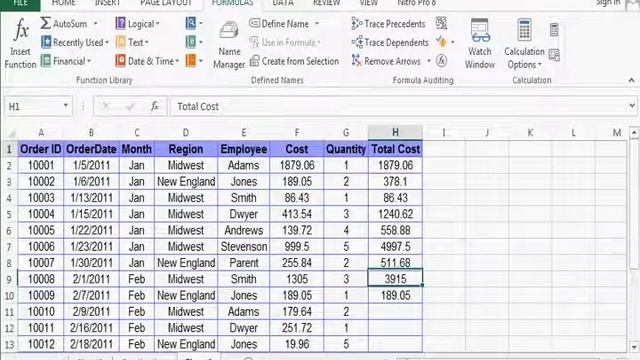Select row 2 header

coord(9,166)
